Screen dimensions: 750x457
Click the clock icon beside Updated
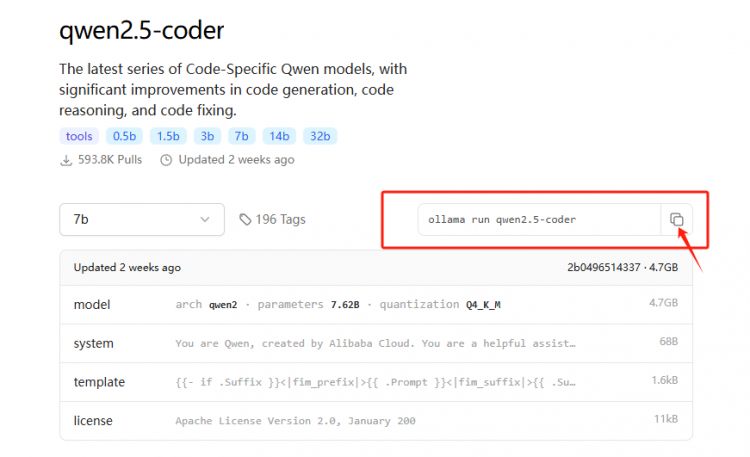point(166,160)
